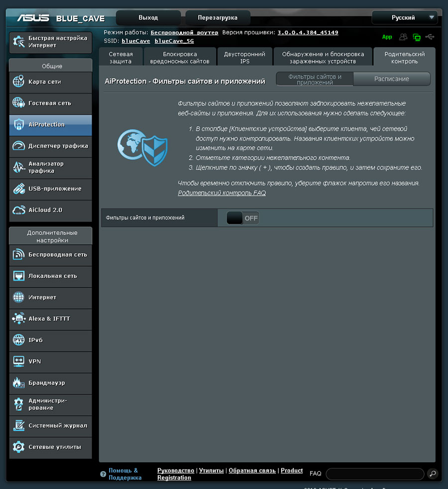Click the blueCave_5G SSID link
The image size is (448, 489).
[174, 41]
